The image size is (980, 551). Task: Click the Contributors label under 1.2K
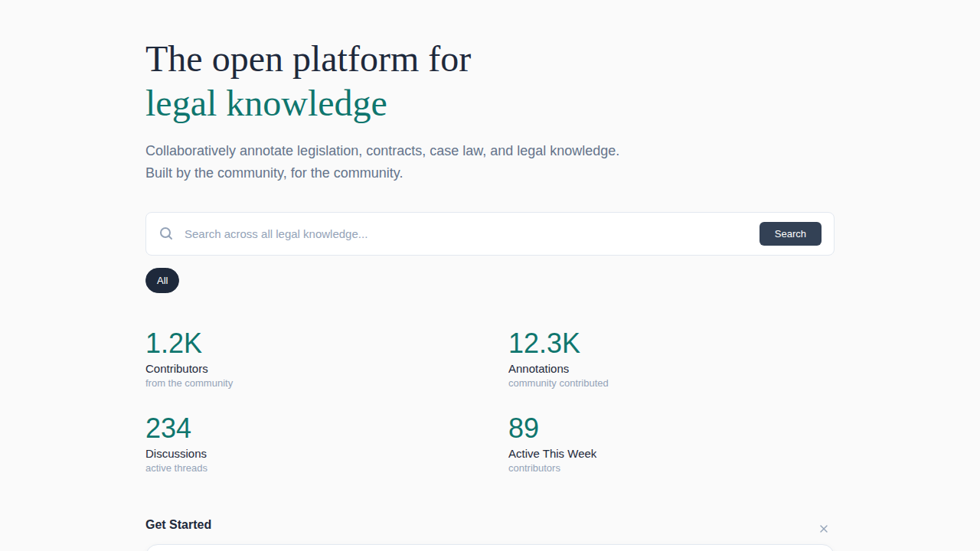[176, 368]
